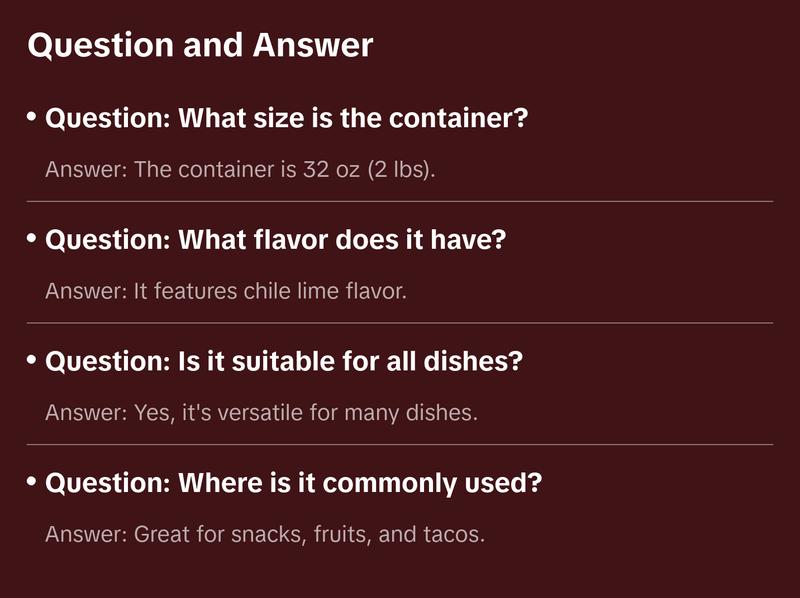Click the bullet next to the commonly used question
The width and height of the screenshot is (800, 598).
(32, 483)
